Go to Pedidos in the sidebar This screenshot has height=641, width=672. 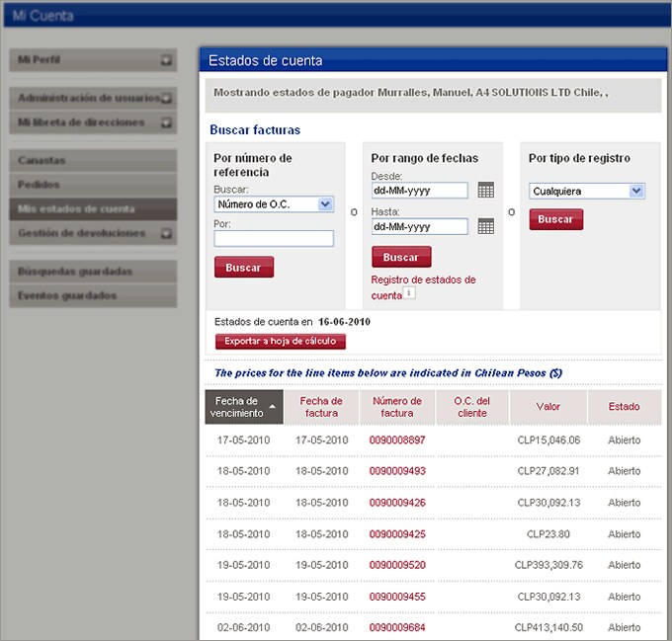92,185
